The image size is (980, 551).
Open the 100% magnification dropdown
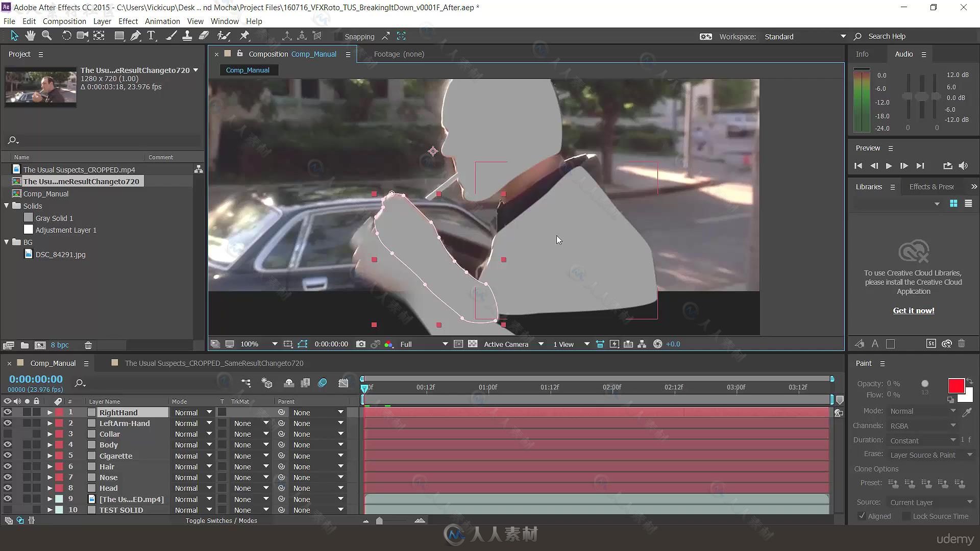pos(259,344)
